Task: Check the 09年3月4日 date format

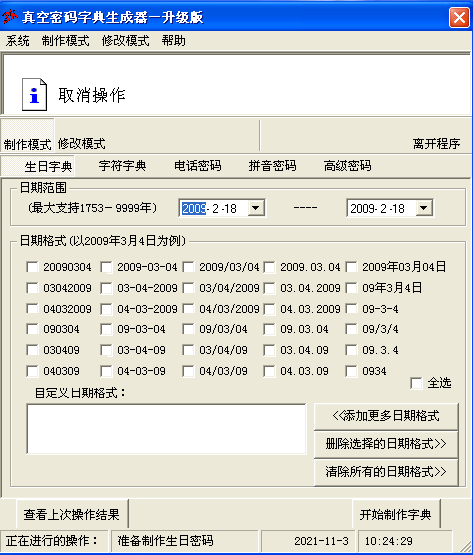Action: click(x=351, y=288)
